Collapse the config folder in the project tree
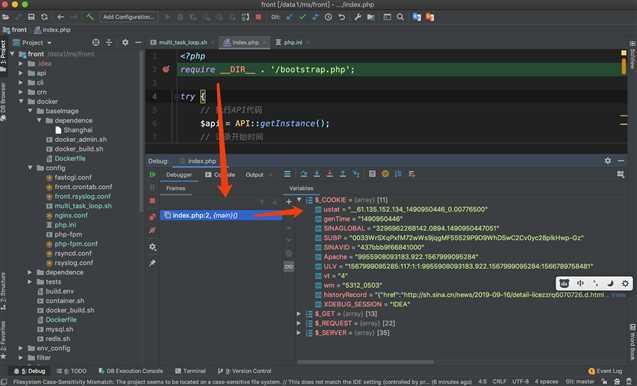637x386 pixels. (30, 167)
